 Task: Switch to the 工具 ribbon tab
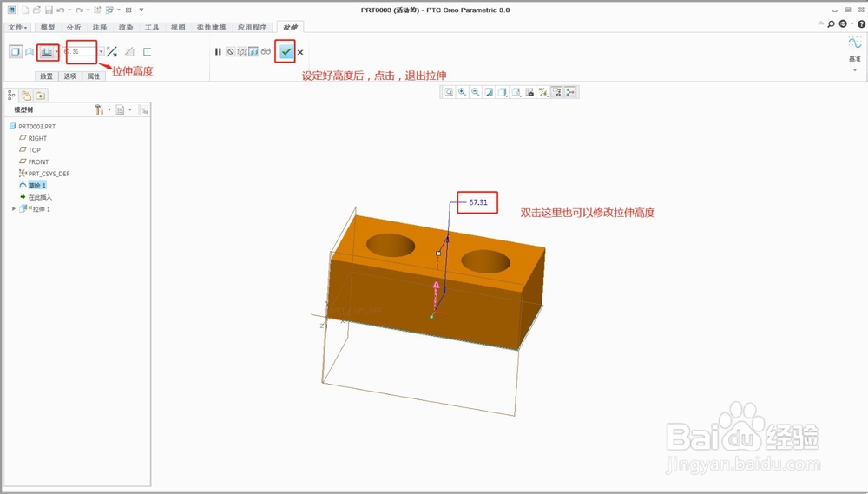(152, 27)
